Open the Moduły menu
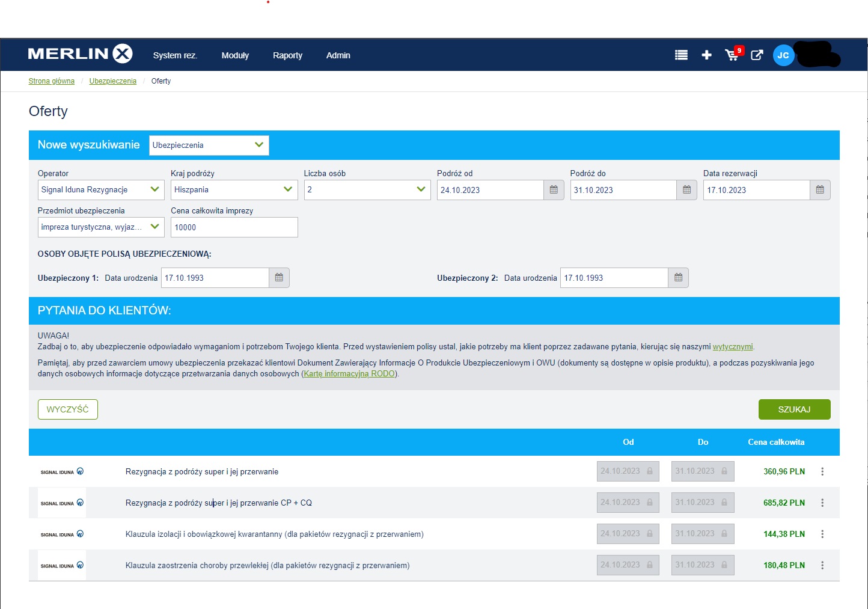The width and height of the screenshot is (868, 609). coord(235,55)
